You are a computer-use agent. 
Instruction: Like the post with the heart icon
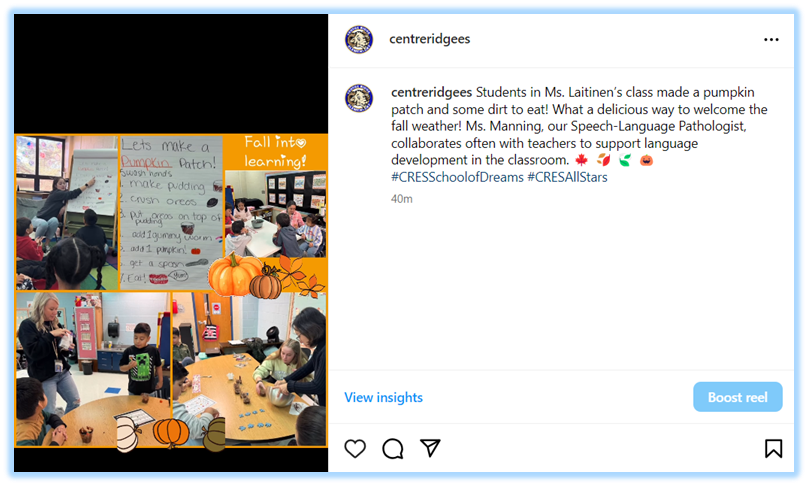pyautogui.click(x=355, y=448)
